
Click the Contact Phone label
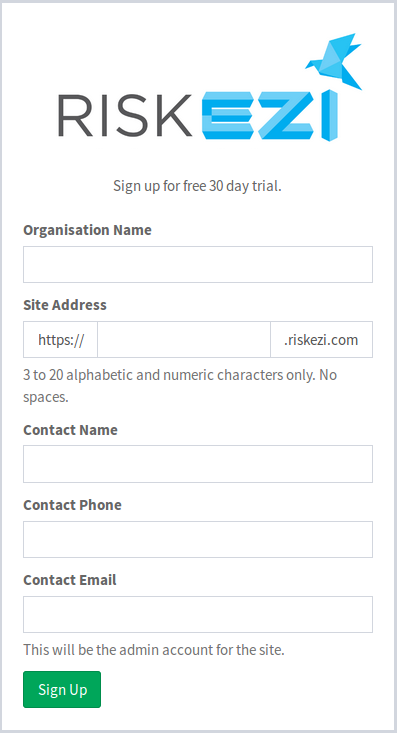[72, 505]
